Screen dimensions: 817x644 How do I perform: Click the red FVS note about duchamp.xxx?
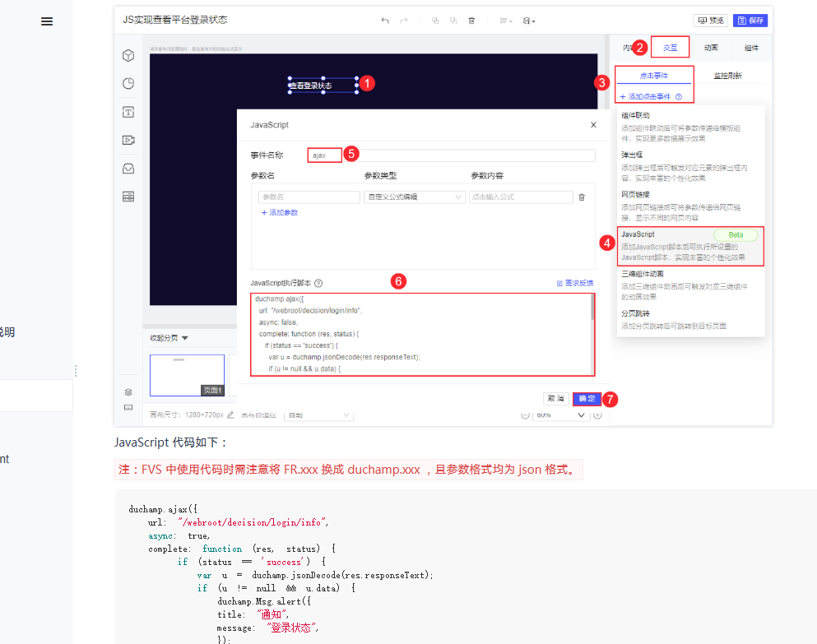(349, 470)
